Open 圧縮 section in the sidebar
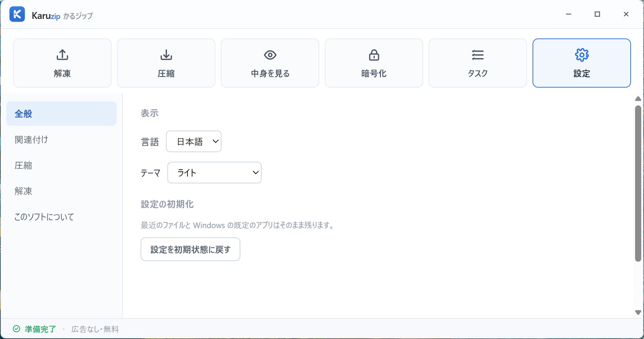Image resolution: width=644 pixels, height=339 pixels. tap(61, 165)
